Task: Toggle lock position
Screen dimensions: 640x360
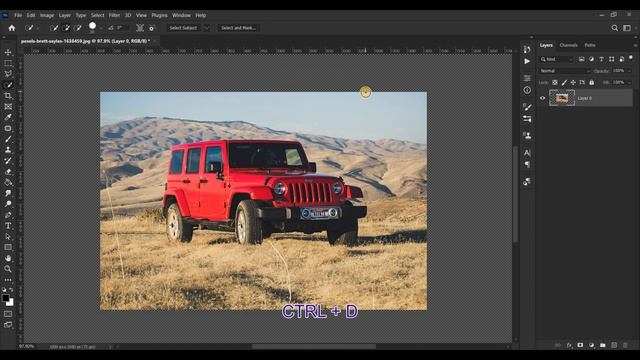Action: click(573, 82)
